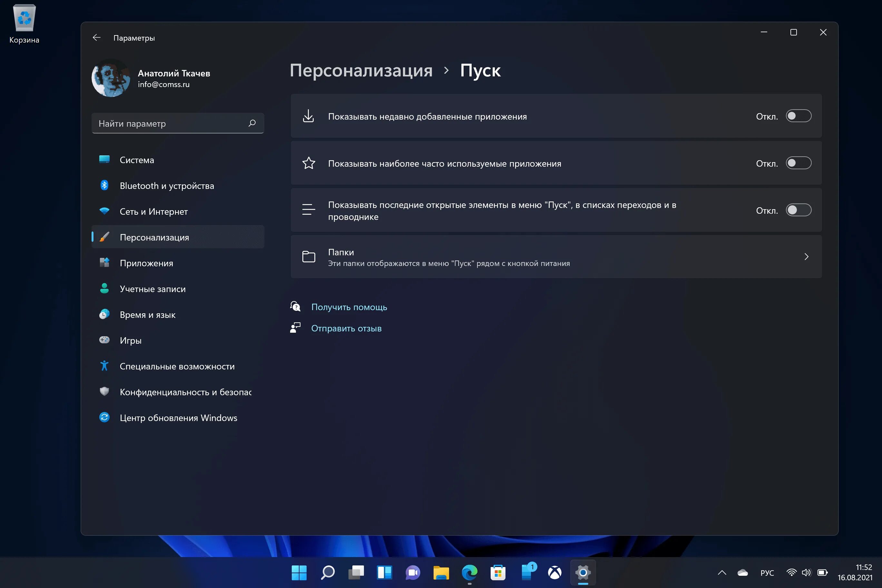Viewport: 882px width, 588px height.
Task: Open Отправить отзыв link
Action: (x=347, y=328)
